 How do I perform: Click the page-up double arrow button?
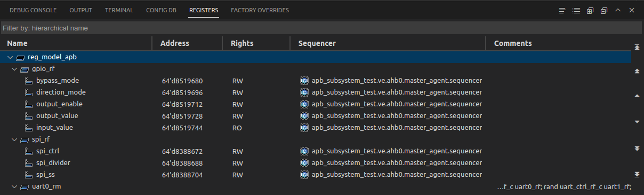pos(637,71)
